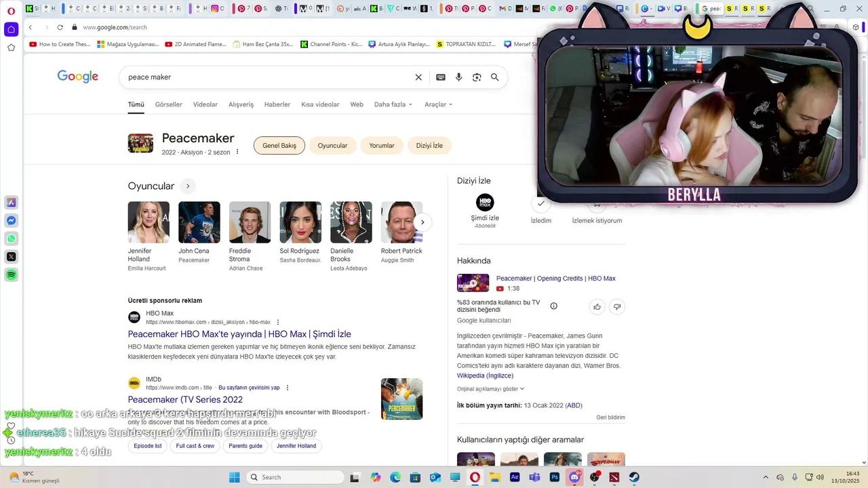Expand Araçlar tools dropdown
This screenshot has height=488, width=868.
coord(439,104)
